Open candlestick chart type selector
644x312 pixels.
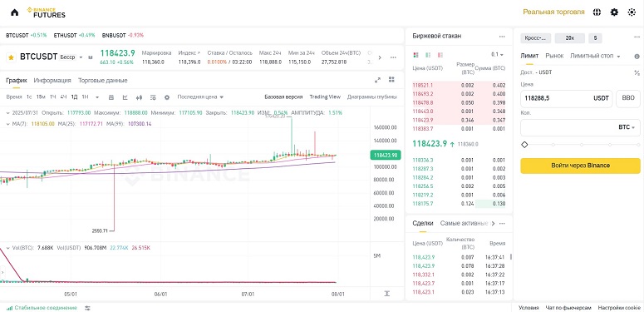(x=139, y=97)
